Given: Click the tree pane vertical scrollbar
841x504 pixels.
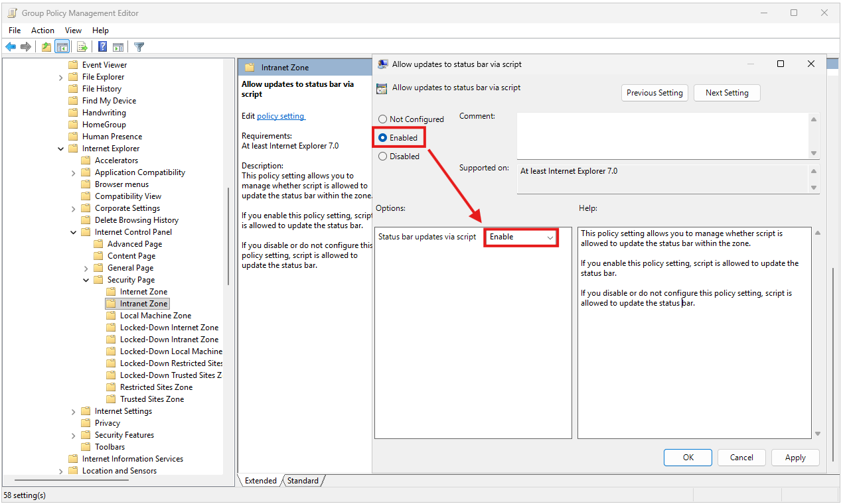Looking at the screenshot, I should pyautogui.click(x=228, y=235).
